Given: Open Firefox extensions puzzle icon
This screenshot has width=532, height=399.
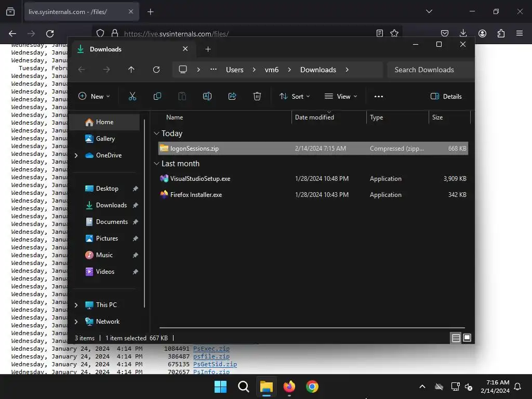Looking at the screenshot, I should (x=501, y=33).
